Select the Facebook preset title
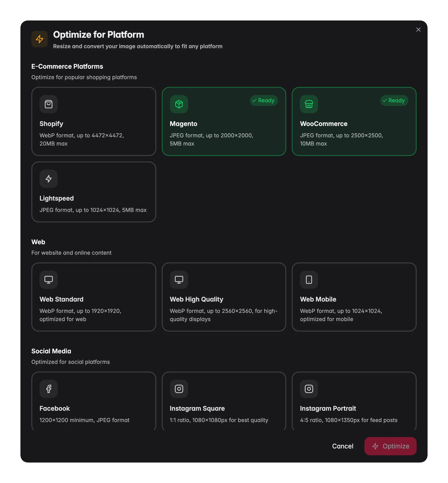 tap(55, 408)
